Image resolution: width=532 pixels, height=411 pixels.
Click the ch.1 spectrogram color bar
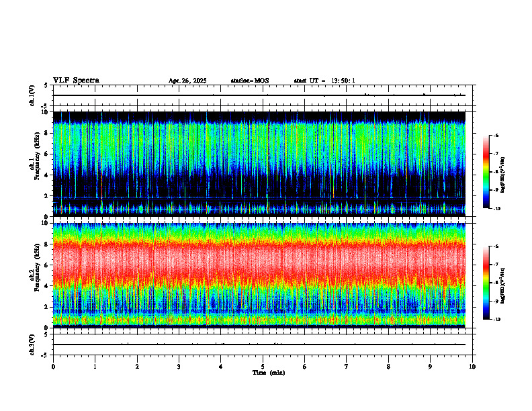tap(486, 172)
